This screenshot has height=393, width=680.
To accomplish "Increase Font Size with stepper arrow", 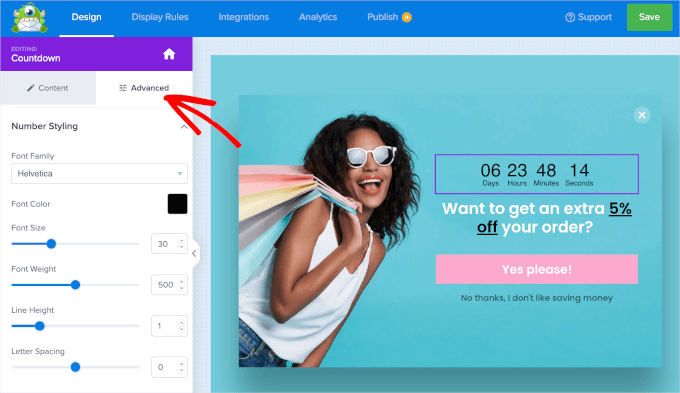I will point(182,240).
